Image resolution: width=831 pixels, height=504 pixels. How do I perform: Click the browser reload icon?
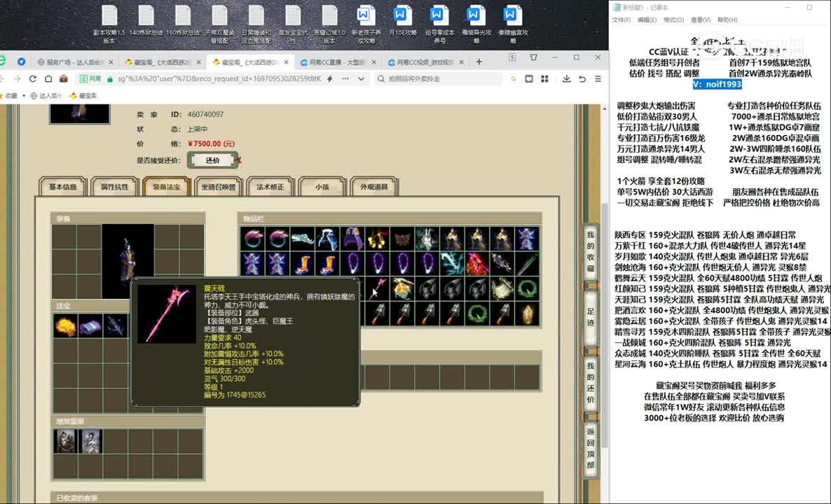coord(32,78)
